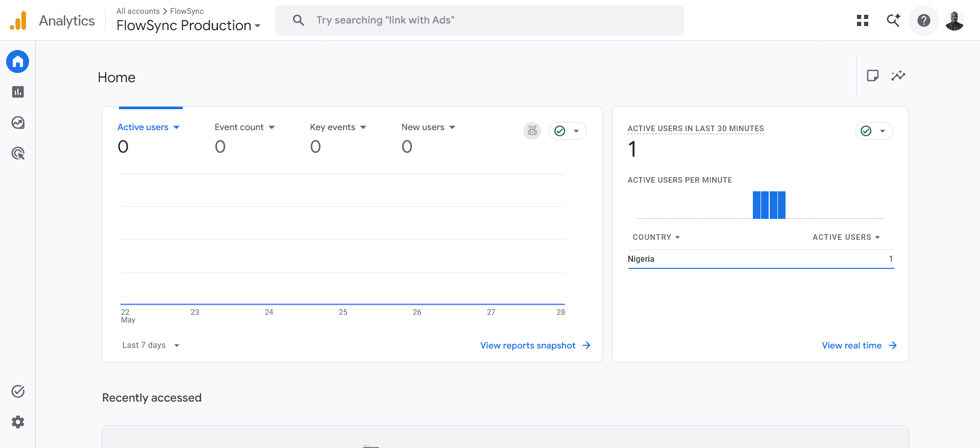Open the account profile avatar
The height and width of the screenshot is (448, 980).
click(x=954, y=20)
